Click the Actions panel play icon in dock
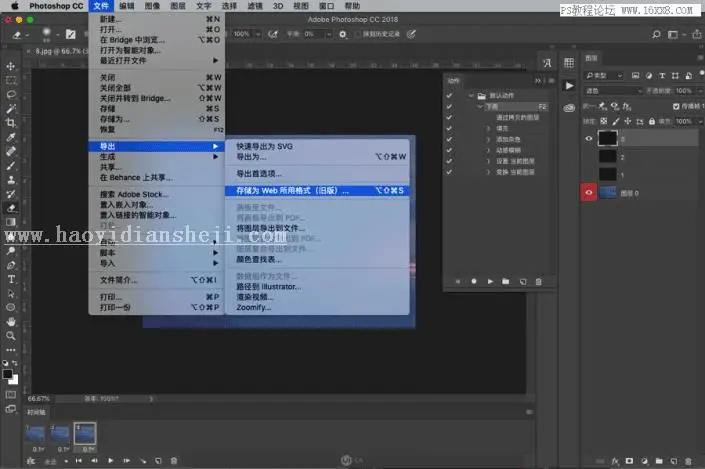The image size is (705, 469). (x=569, y=85)
